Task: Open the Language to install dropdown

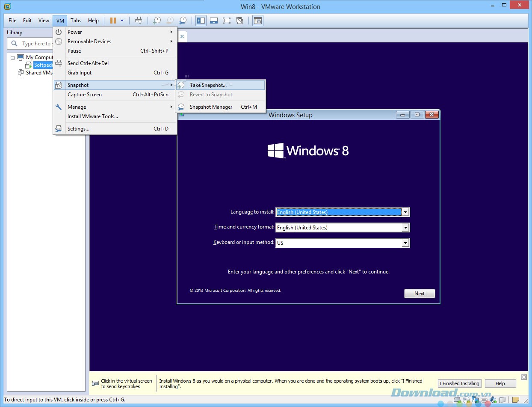Action: pyautogui.click(x=405, y=212)
